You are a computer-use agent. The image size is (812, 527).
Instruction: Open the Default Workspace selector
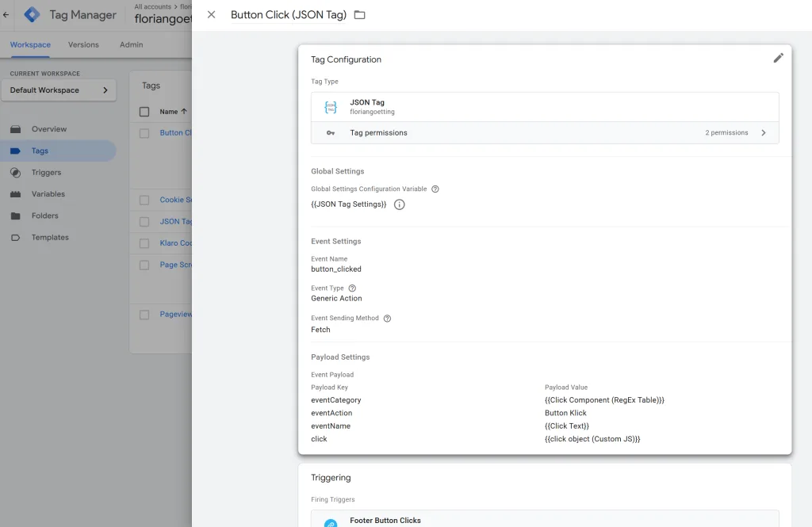coord(59,90)
